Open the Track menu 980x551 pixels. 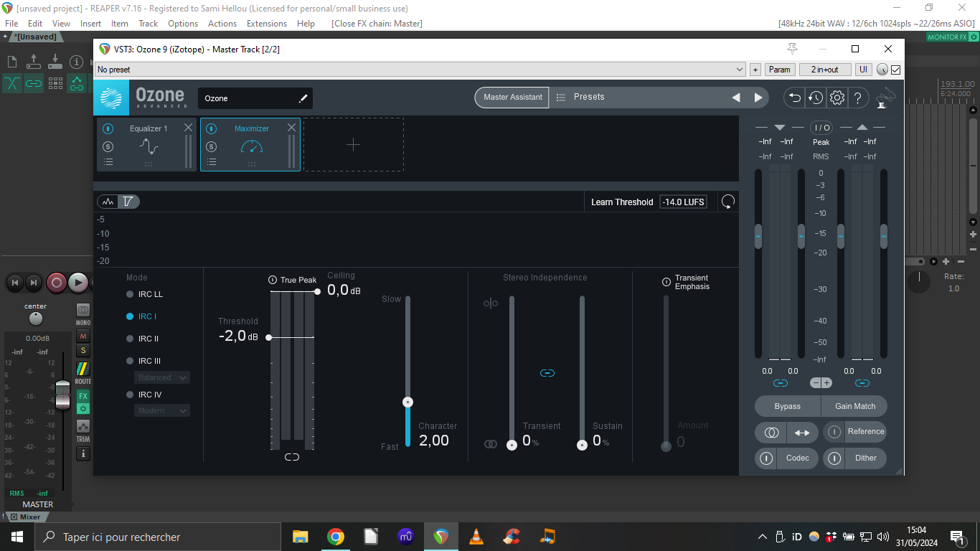(x=149, y=24)
